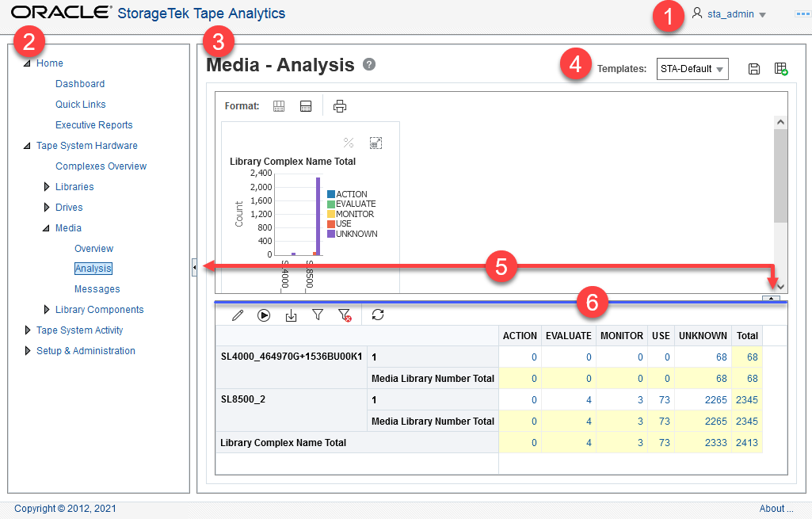Expand the Libraries tree node
Image resolution: width=812 pixels, height=519 pixels.
tap(47, 186)
